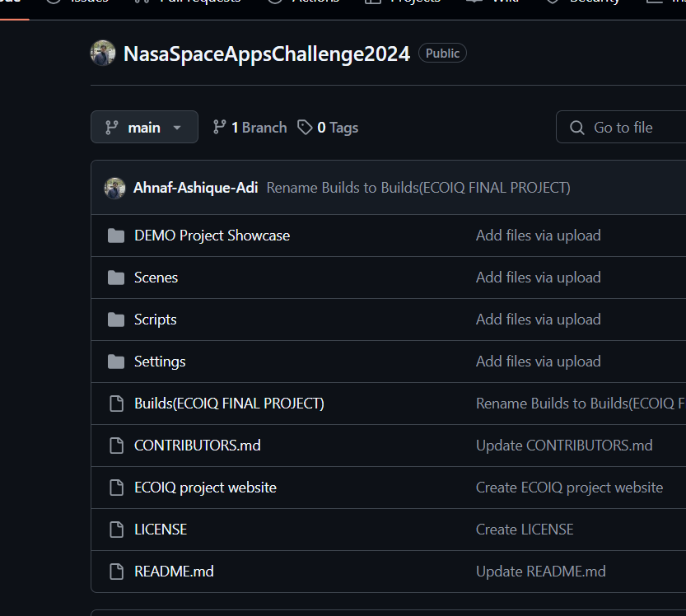This screenshot has width=686, height=616.
Task: Focus the Go to file search field
Action: click(626, 128)
